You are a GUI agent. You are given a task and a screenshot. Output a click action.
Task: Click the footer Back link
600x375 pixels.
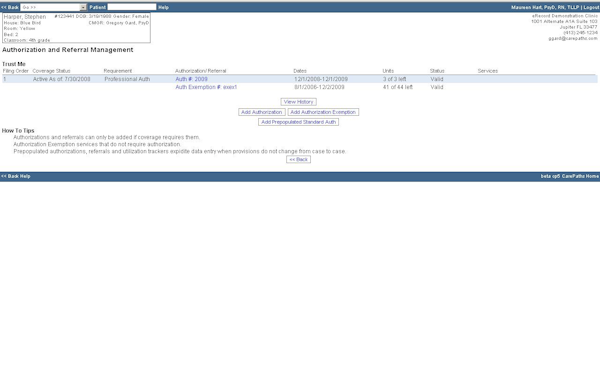point(10,176)
